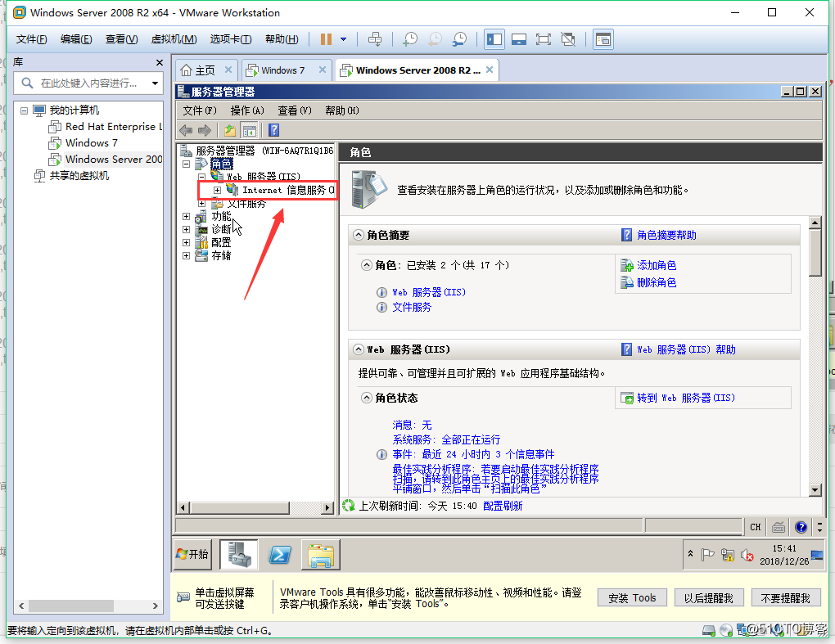Click the 添加角色 link
Screen dimensions: 835x644
point(657,265)
